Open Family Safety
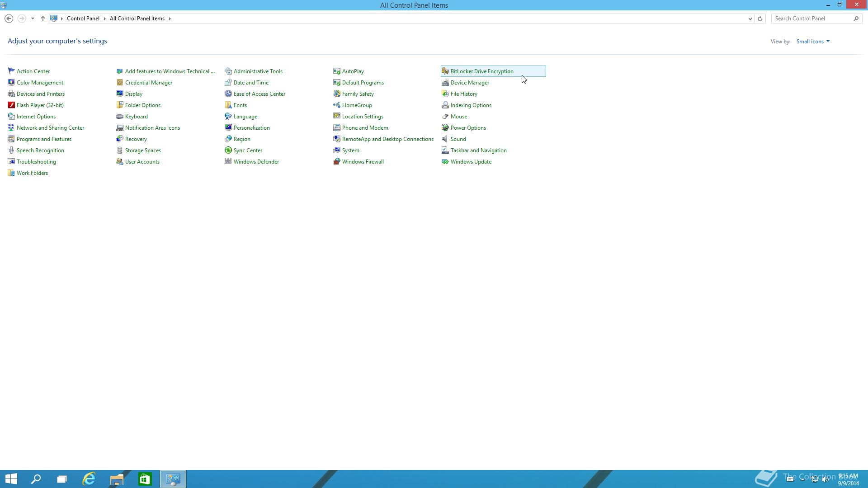The width and height of the screenshot is (868, 488). (x=358, y=94)
